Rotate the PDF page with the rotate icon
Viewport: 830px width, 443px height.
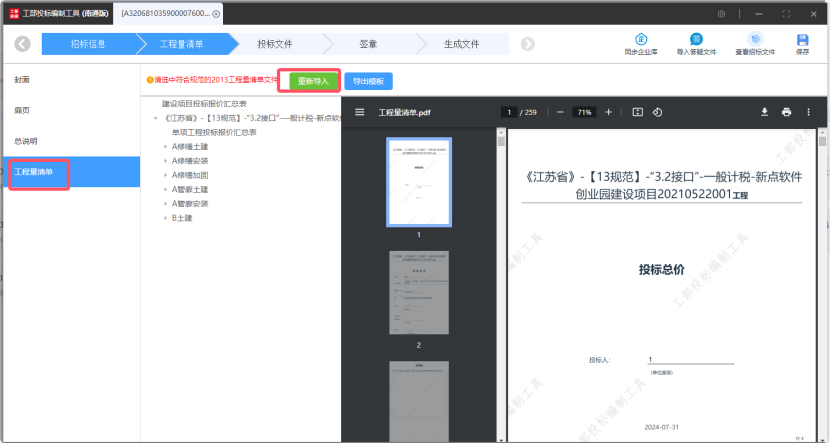657,112
